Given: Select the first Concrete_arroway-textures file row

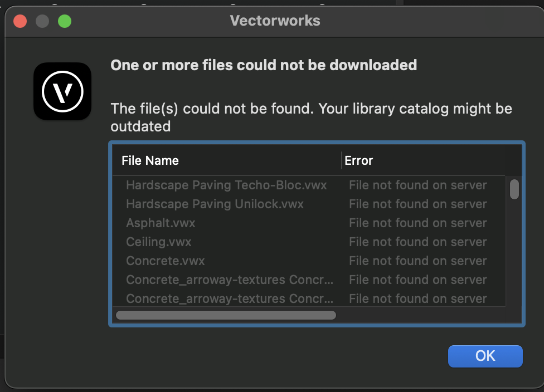Looking at the screenshot, I should coord(230,280).
